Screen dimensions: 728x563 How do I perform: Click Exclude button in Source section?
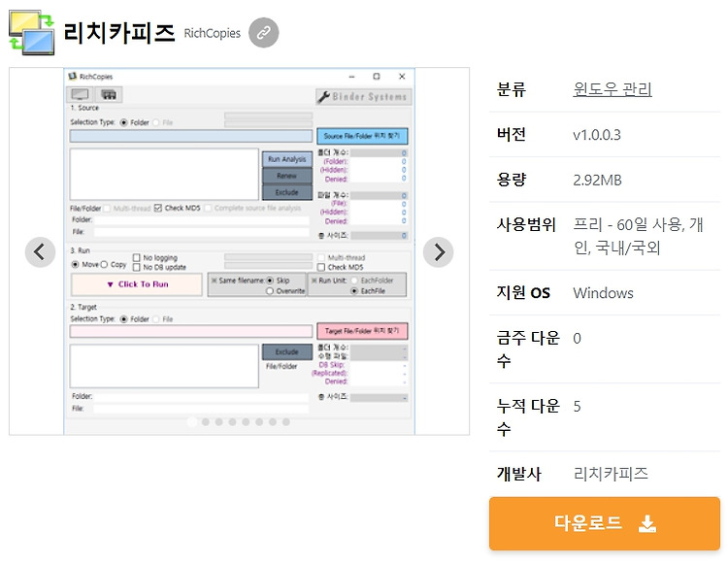[x=287, y=192]
